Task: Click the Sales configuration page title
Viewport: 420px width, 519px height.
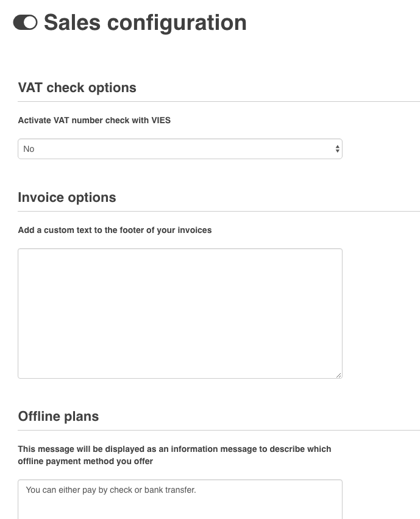Action: (145, 23)
